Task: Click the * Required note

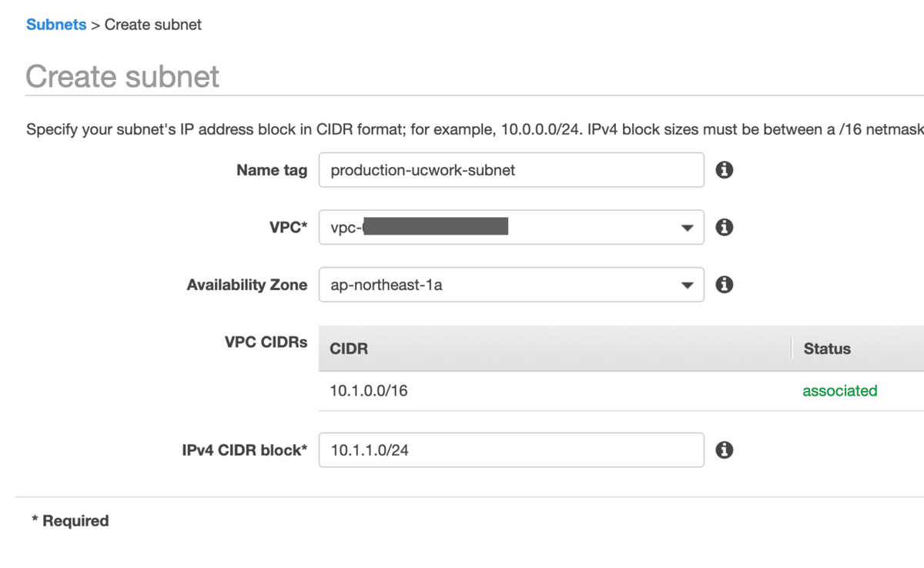Action: (x=70, y=521)
